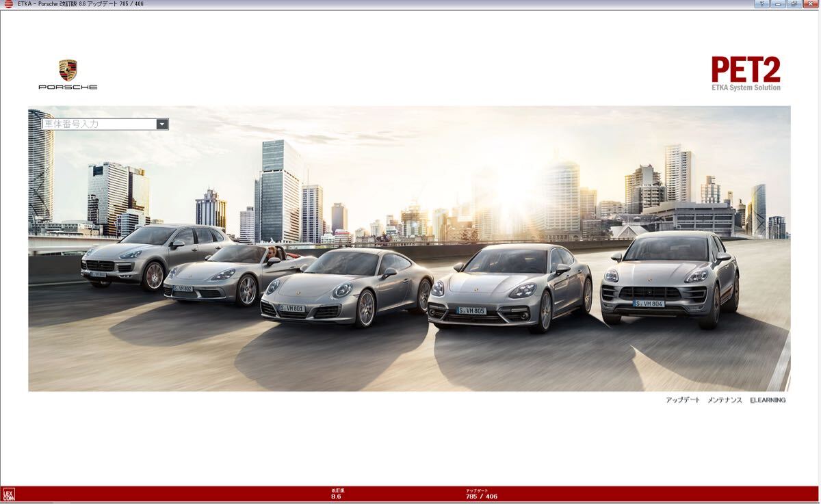The width and height of the screenshot is (821, 504).
Task: Click the LEXCOM icon in status bar
Action: coord(8,494)
